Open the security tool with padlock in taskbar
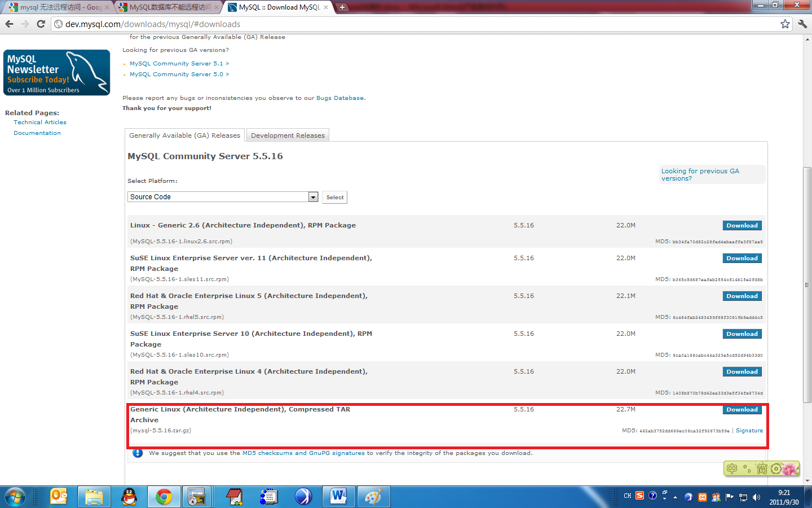This screenshot has height=508, width=812. [x=196, y=497]
